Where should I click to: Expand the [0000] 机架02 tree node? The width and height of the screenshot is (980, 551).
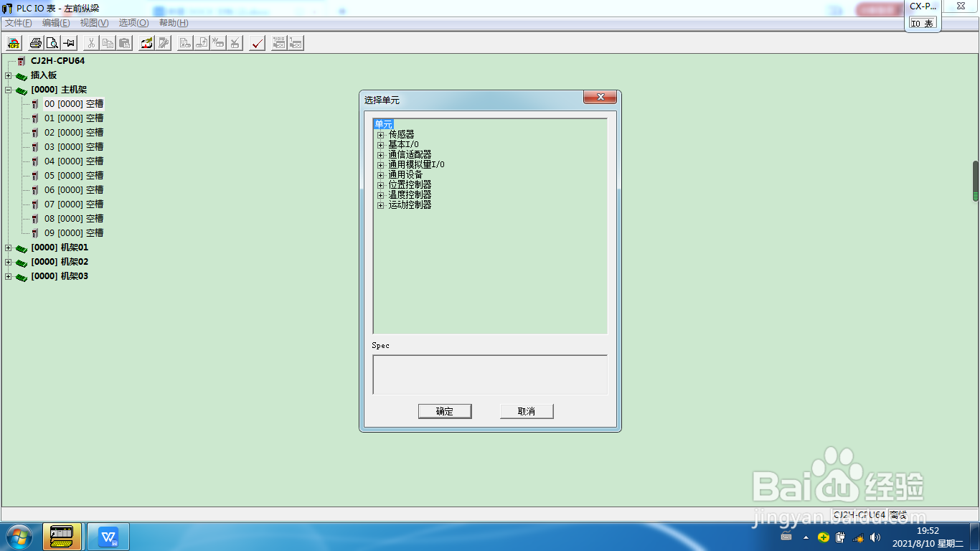(x=8, y=263)
